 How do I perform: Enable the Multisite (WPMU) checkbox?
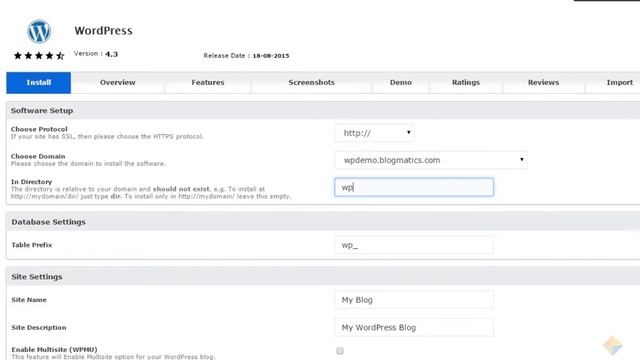tap(340, 351)
